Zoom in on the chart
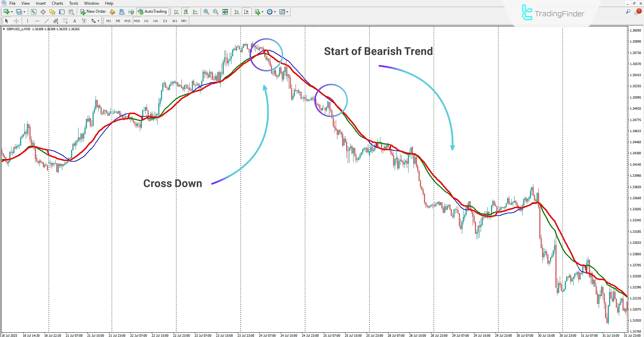The image size is (644, 337). click(206, 12)
